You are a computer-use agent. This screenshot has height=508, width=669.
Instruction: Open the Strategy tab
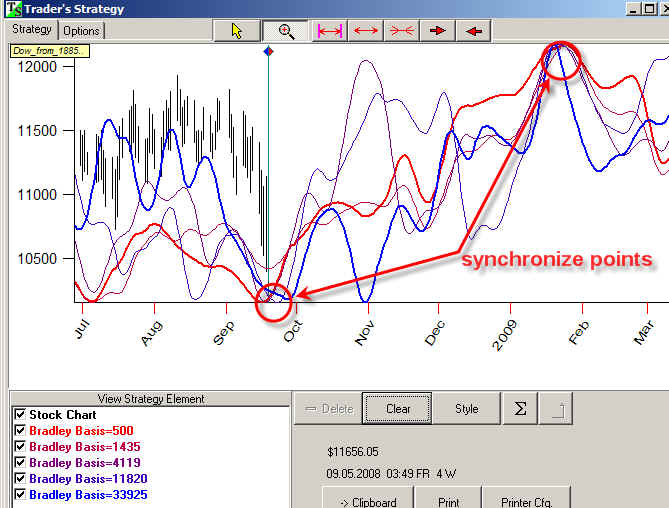pos(31,30)
